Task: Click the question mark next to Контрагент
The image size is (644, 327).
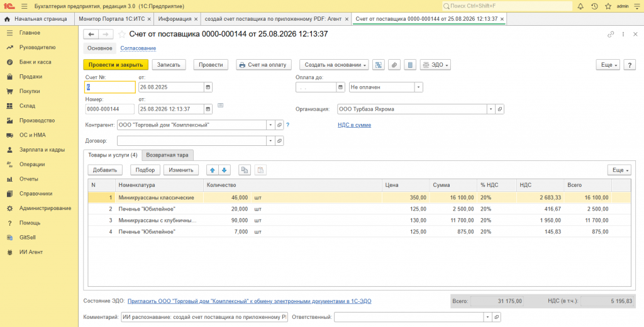Action: pos(288,125)
